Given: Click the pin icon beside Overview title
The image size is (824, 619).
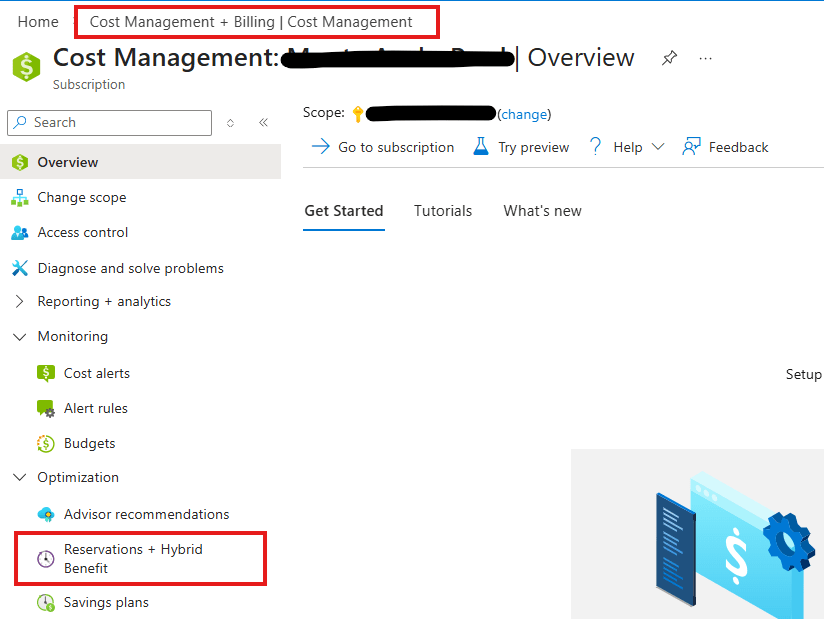Looking at the screenshot, I should [x=669, y=59].
